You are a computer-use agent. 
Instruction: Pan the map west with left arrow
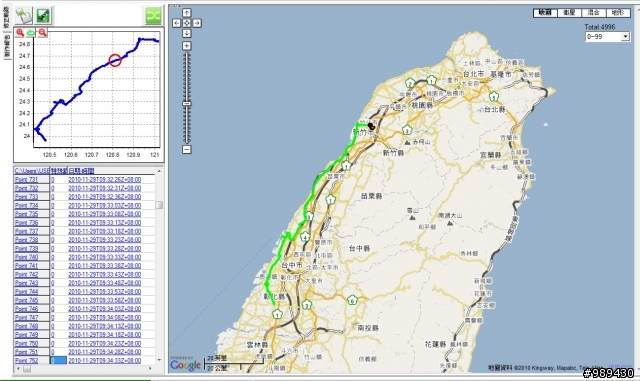(176, 23)
